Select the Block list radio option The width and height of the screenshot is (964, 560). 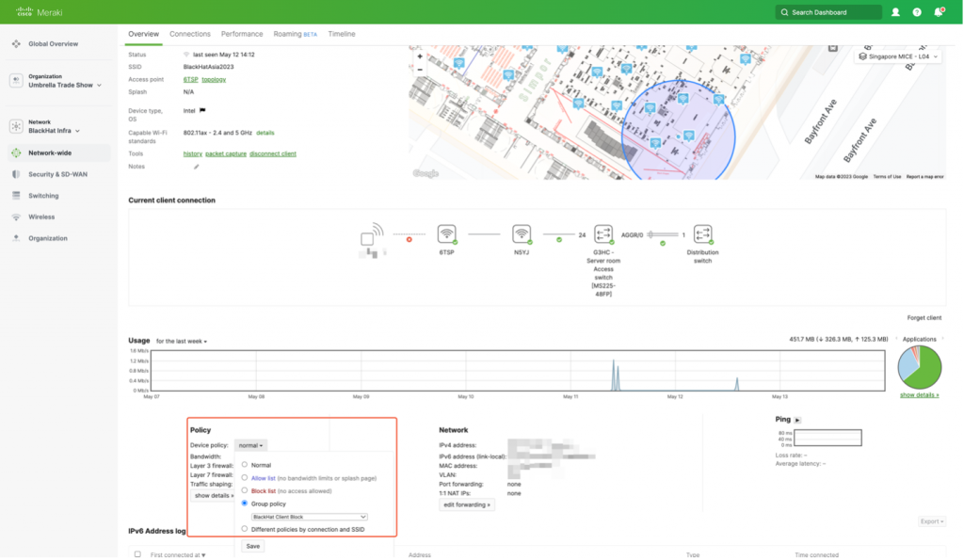coord(245,490)
